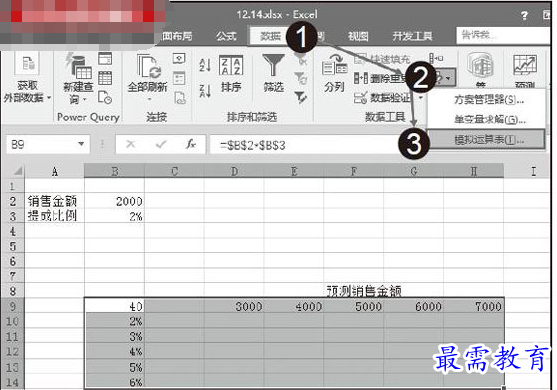Choose 单变量求解(G) menu item
Viewport: 557px width, 390px height.
point(486,120)
